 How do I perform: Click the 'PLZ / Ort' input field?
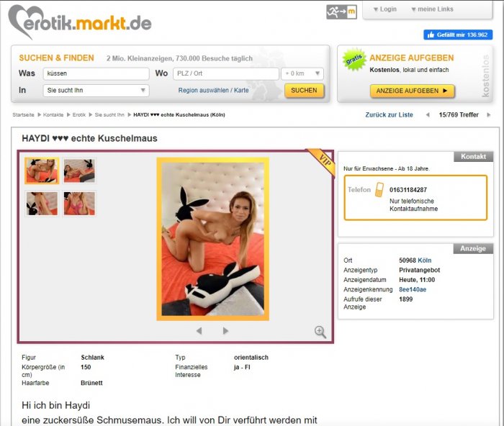click(x=226, y=73)
